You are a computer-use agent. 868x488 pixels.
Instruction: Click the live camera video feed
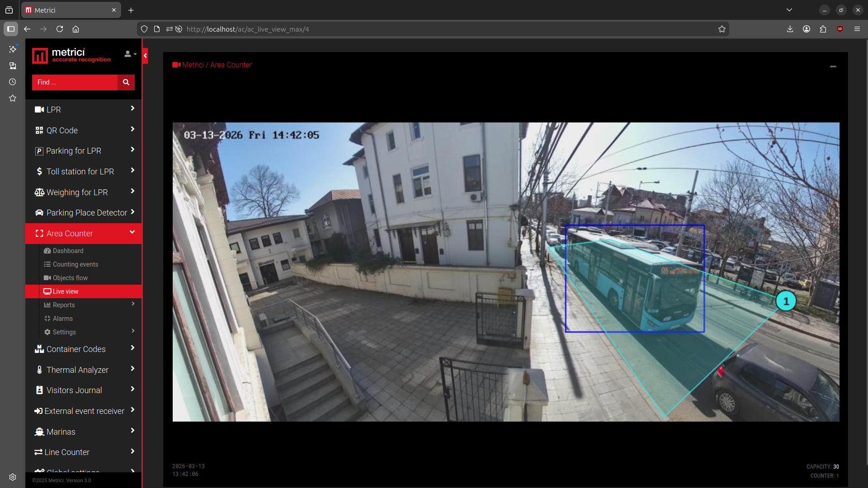coord(506,272)
